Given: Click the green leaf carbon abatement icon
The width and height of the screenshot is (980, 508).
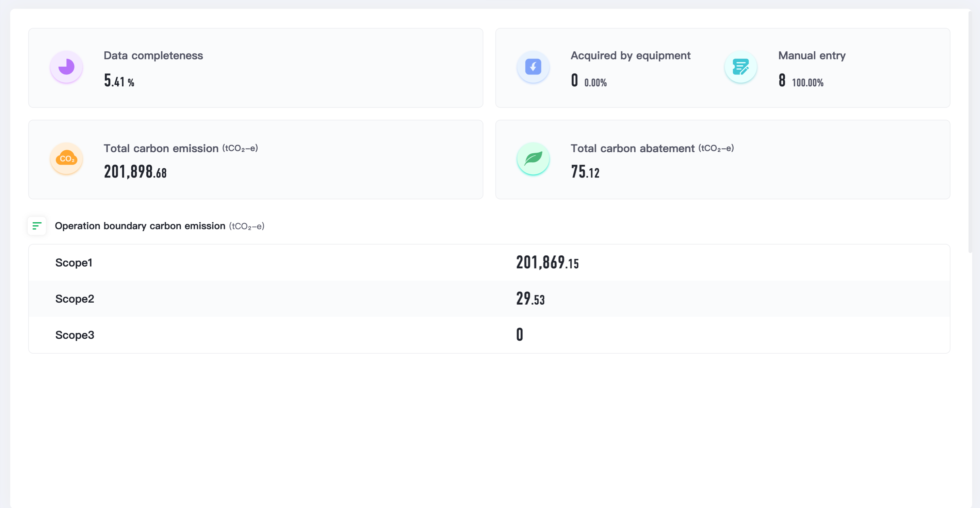Looking at the screenshot, I should pyautogui.click(x=533, y=158).
